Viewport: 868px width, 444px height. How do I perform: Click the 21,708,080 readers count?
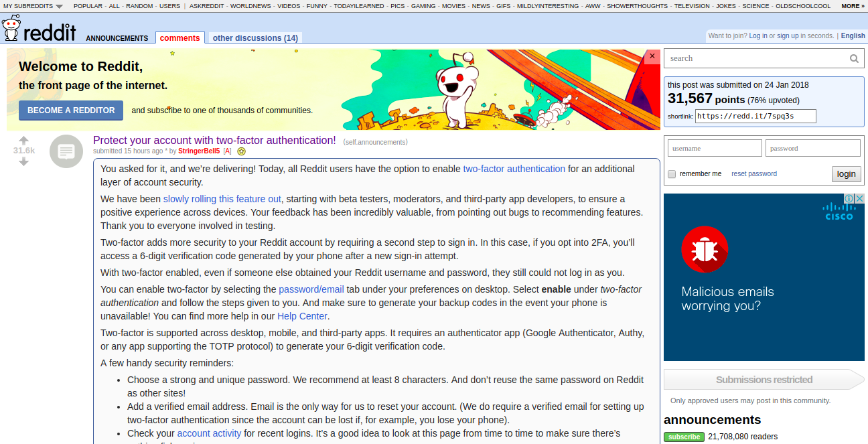(743, 437)
